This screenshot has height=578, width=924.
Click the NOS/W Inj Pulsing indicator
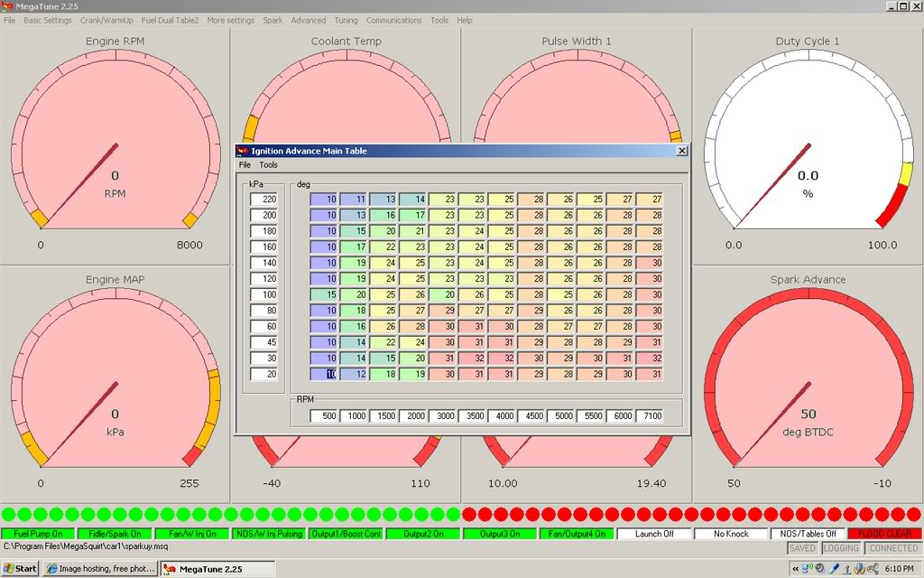tap(269, 534)
